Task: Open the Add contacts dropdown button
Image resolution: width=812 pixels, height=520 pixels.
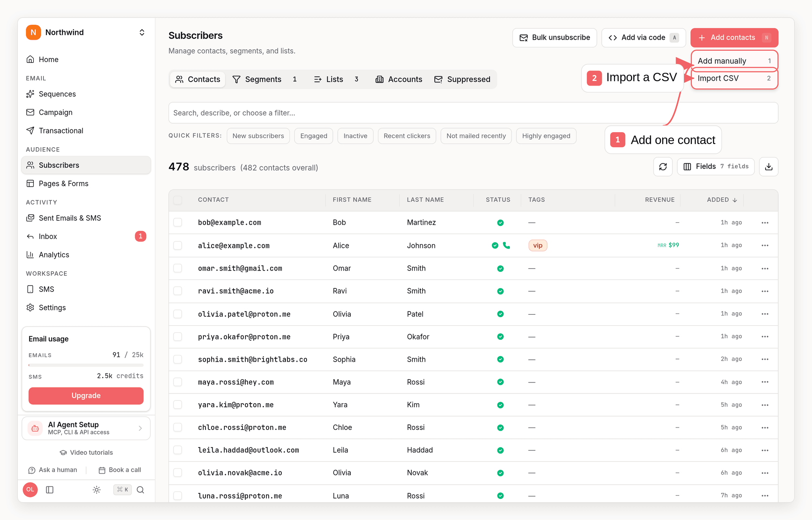Action: (734, 38)
